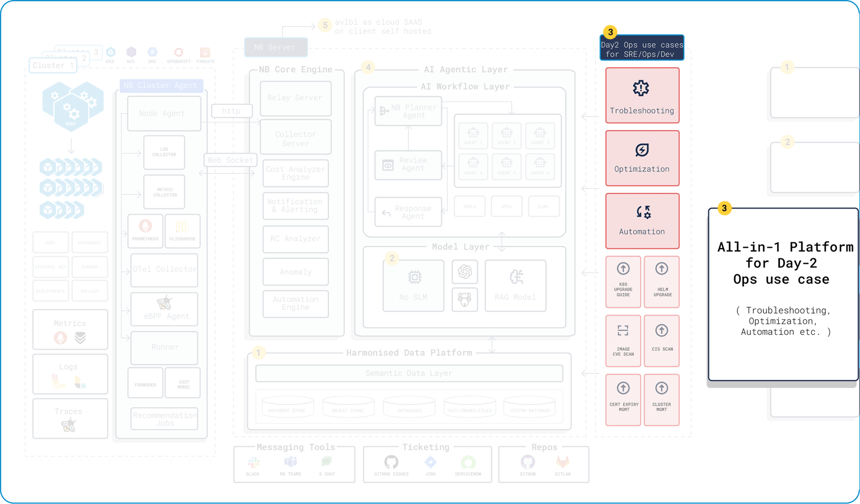Click the EKS provider icon
The image size is (860, 504).
pos(111,52)
